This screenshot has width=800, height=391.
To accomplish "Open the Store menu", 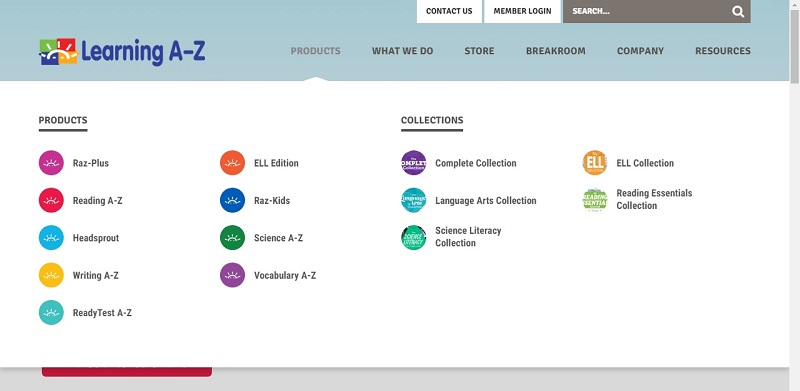I will click(479, 51).
